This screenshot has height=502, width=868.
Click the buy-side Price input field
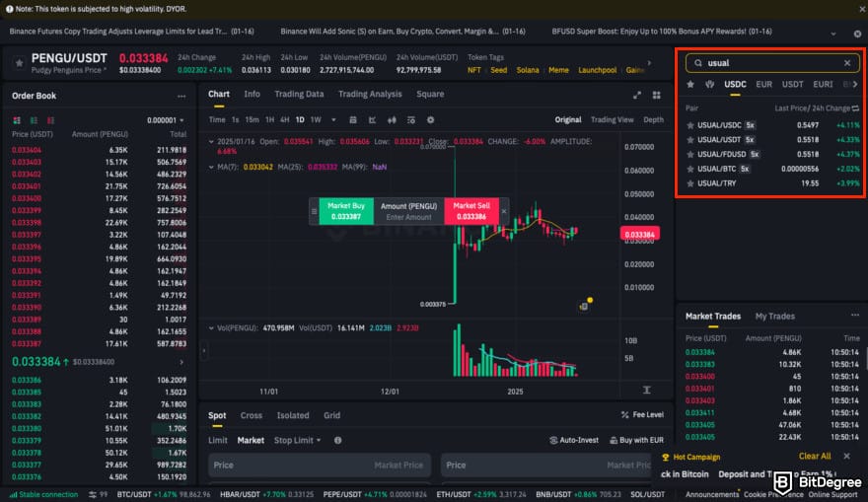320,465
